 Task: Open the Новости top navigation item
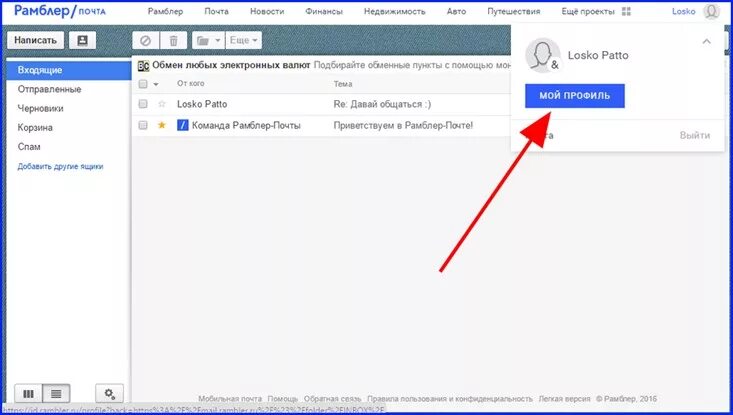coord(267,11)
